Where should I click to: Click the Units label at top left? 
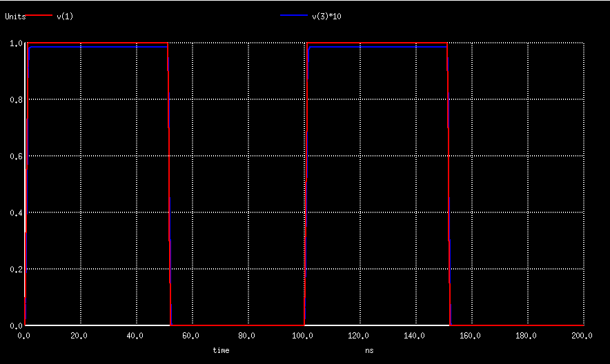[15, 17]
